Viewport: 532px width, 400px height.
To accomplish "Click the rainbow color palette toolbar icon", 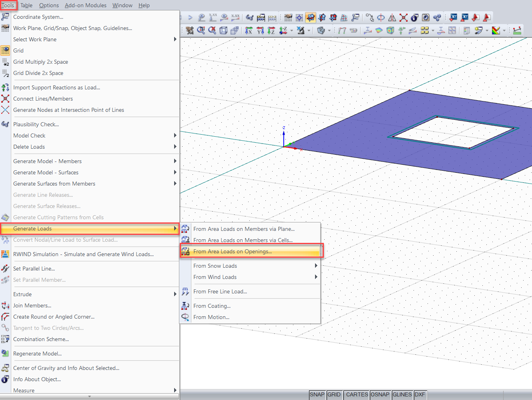I will (496, 30).
